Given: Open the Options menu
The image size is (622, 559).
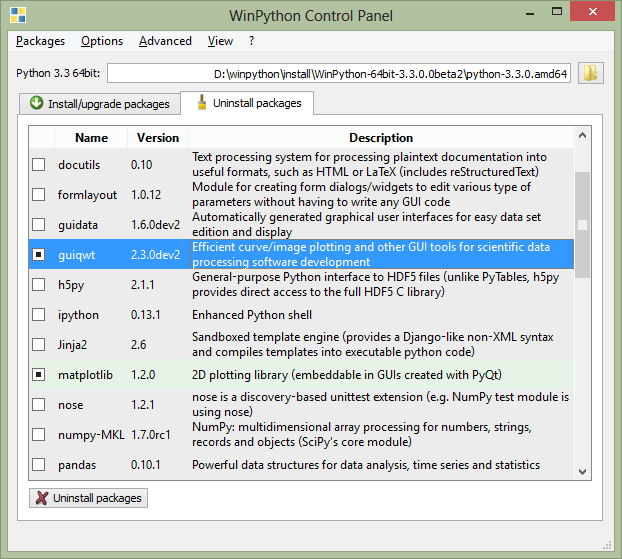Looking at the screenshot, I should click(x=102, y=41).
